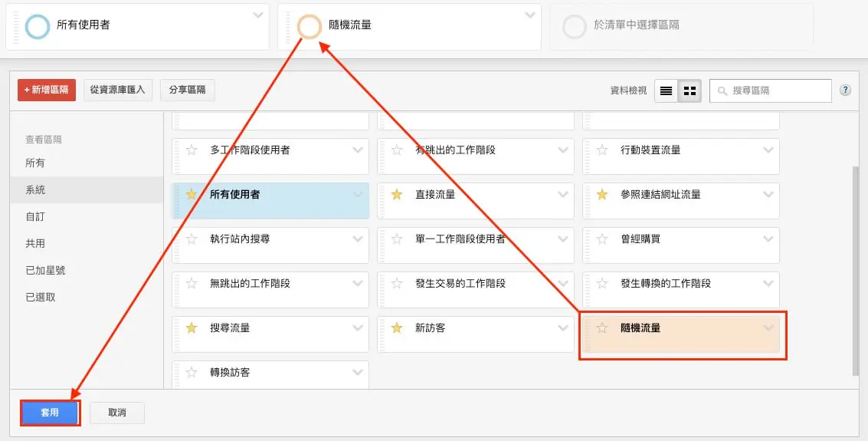The height and width of the screenshot is (441, 868).
Task: Select the 發生轉換的工作階段 segment text
Action: tap(666, 284)
